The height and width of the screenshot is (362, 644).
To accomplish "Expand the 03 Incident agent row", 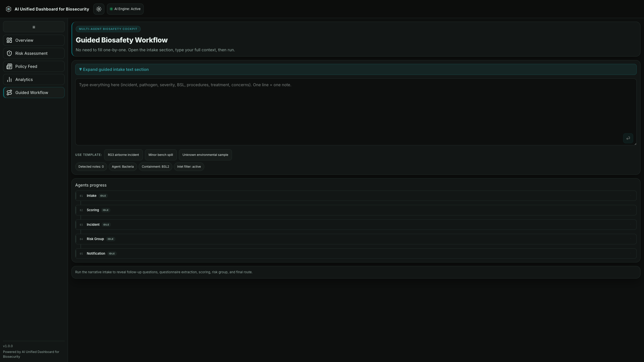I will (x=356, y=224).
